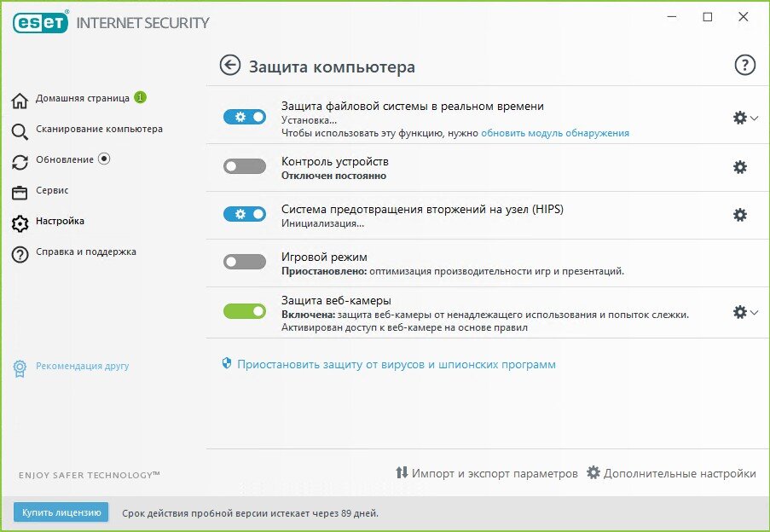
Task: Toggle the HIPS protection switch
Action: (x=245, y=214)
